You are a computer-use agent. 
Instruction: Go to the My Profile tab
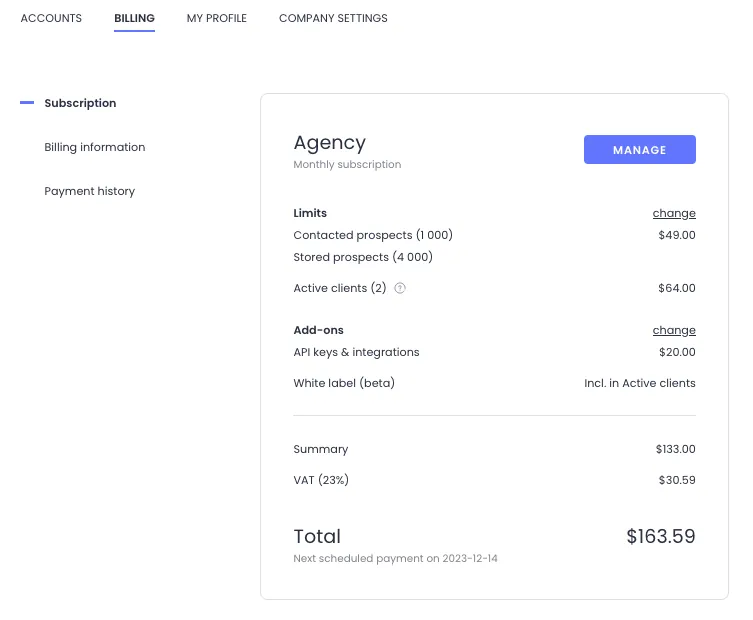tap(217, 18)
